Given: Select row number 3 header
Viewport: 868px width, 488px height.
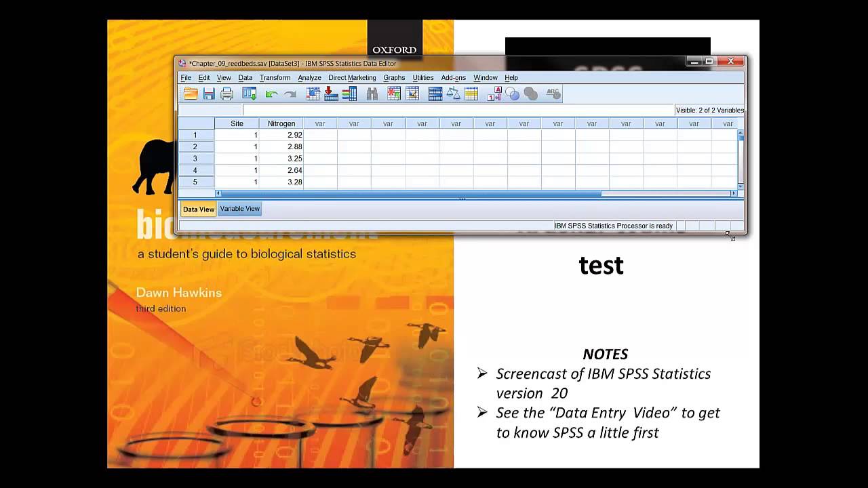Looking at the screenshot, I should click(x=196, y=159).
